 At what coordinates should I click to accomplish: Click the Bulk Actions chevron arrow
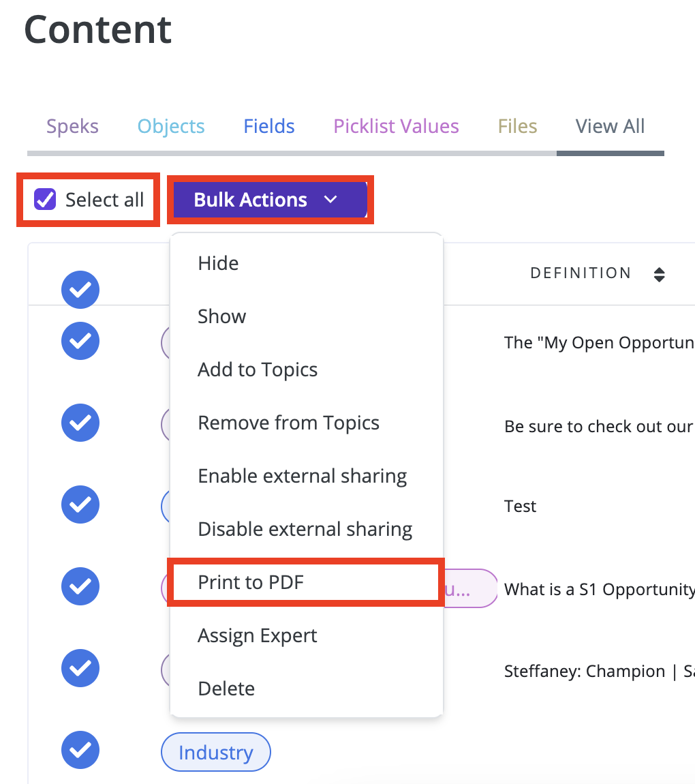coord(330,200)
